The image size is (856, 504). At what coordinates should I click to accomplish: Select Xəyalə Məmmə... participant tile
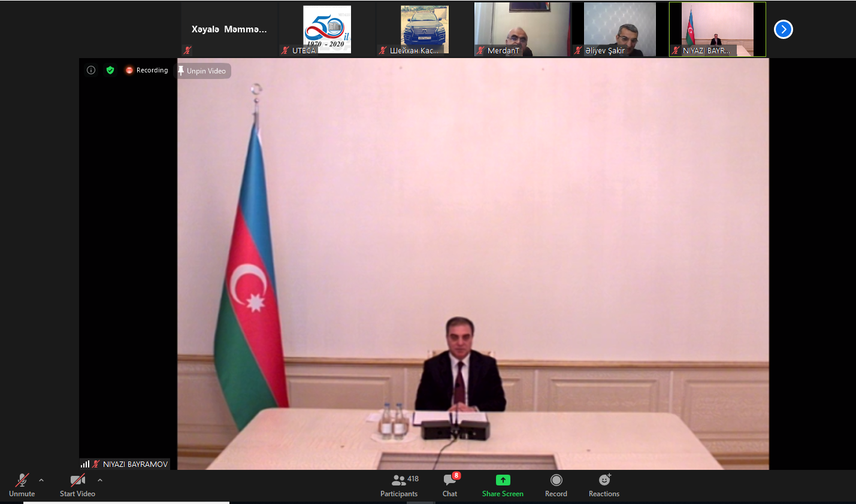click(x=229, y=29)
